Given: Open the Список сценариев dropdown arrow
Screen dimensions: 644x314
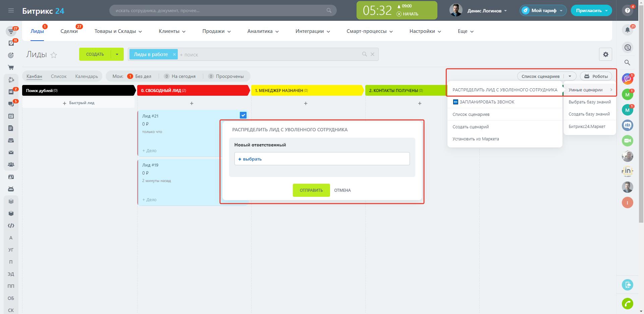Looking at the screenshot, I should coord(570,76).
